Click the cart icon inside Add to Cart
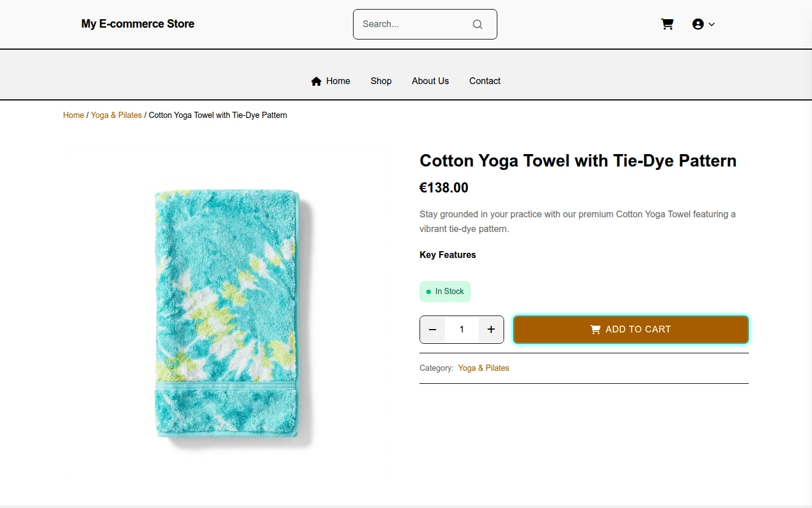 [595, 330]
